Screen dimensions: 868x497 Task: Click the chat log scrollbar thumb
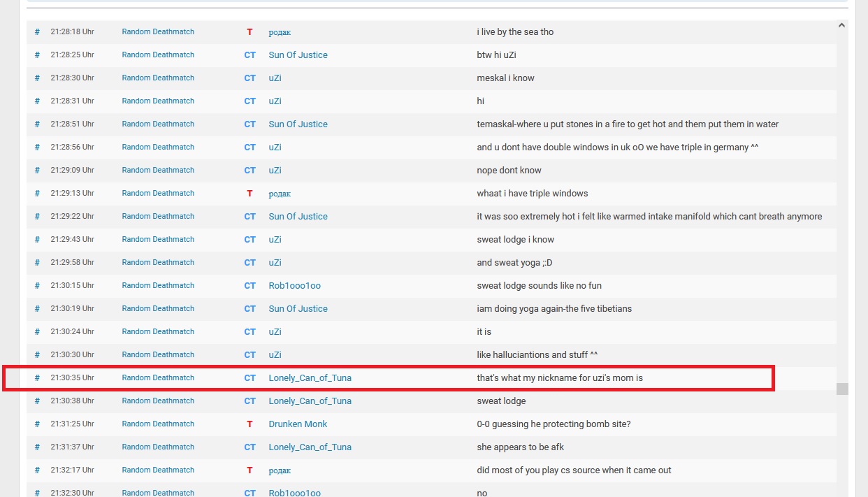pos(842,389)
